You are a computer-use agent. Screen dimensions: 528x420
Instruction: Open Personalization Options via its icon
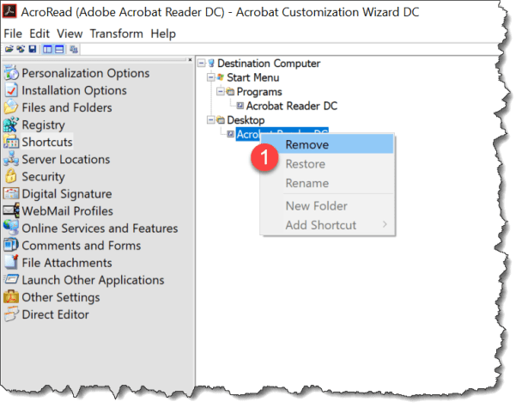[x=11, y=73]
